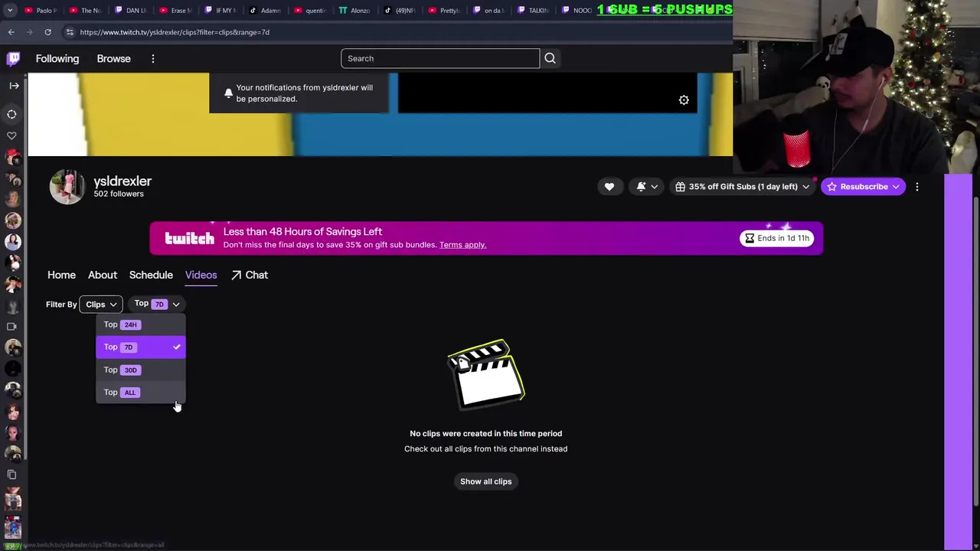Click the 35% off Gift Subs button
This screenshot has width=980, height=551.
[743, 187]
